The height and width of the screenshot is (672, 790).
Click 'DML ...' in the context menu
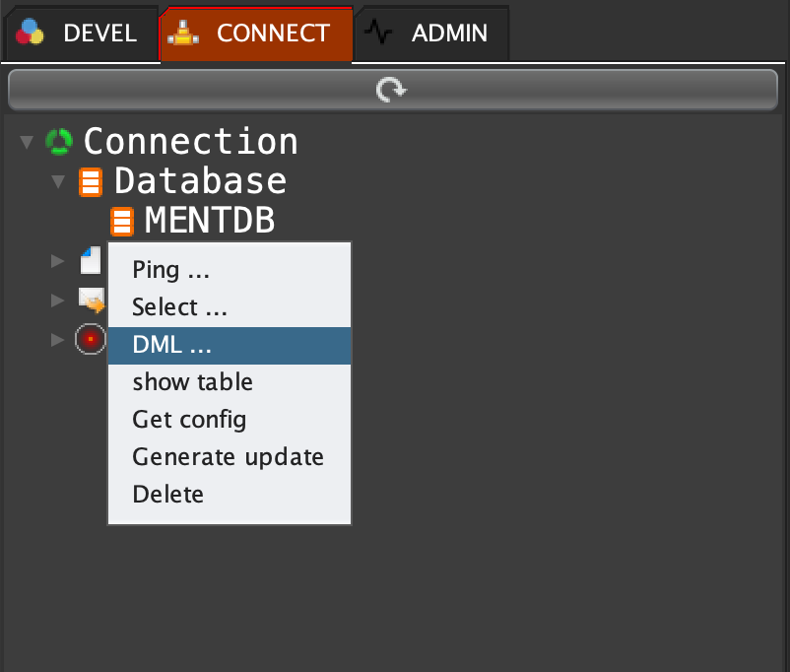171,345
